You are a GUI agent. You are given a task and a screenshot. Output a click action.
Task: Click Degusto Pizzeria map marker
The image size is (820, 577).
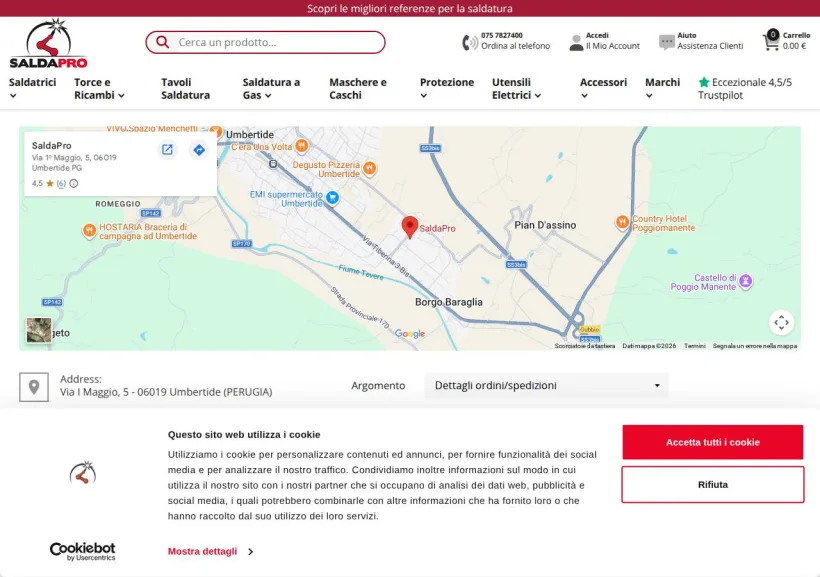[370, 168]
